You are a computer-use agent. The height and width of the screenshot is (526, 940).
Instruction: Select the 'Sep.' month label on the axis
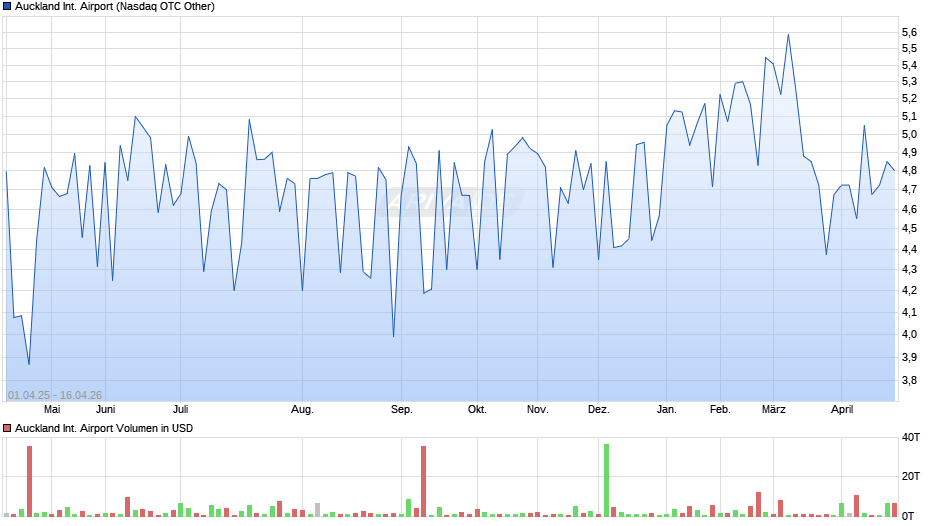(402, 410)
